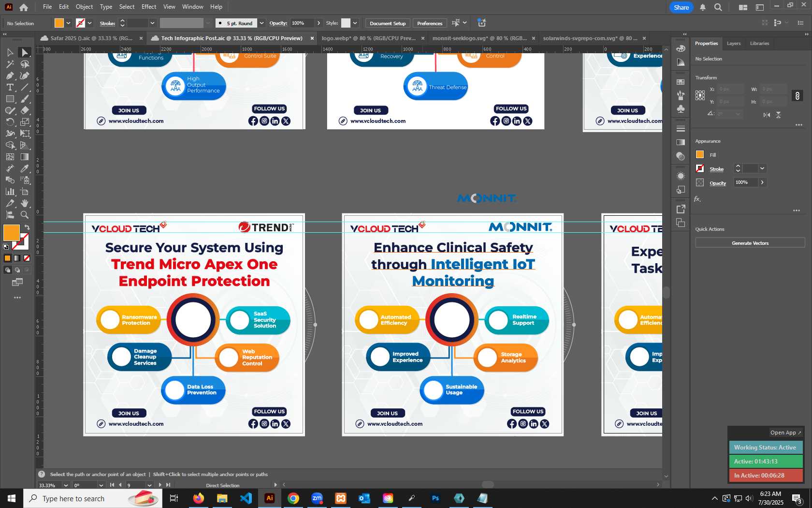
Task: Select the Eyedropper tool
Action: pyautogui.click(x=25, y=168)
